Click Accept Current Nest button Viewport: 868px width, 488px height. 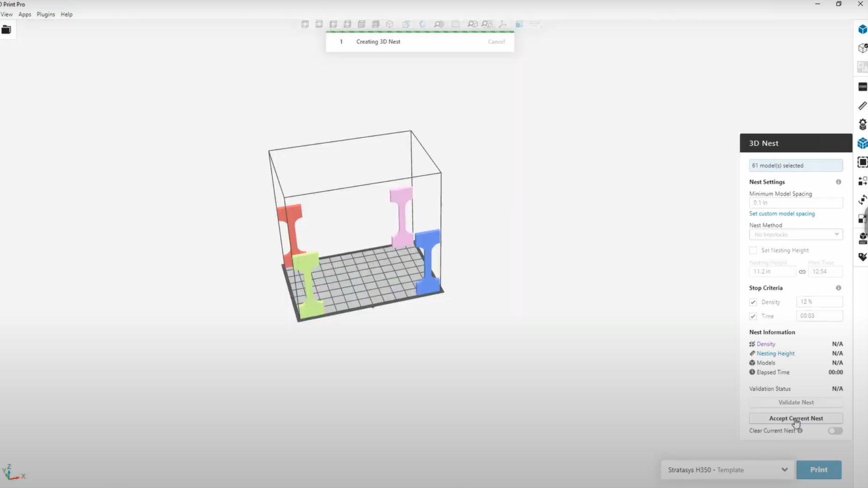[796, 418]
